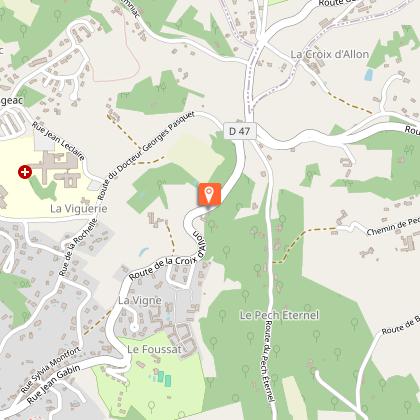
Task: Select the Route du Pech Eternel label
Action: (269, 361)
